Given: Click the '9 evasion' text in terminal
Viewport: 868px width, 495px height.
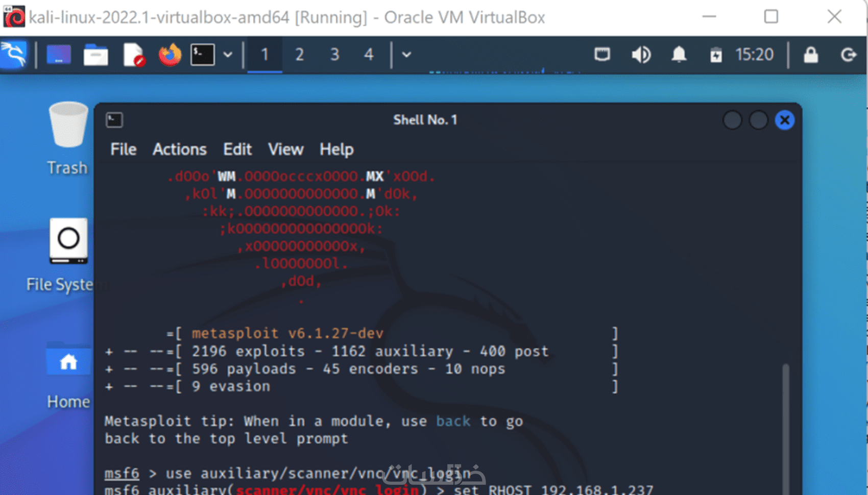Looking at the screenshot, I should [231, 386].
